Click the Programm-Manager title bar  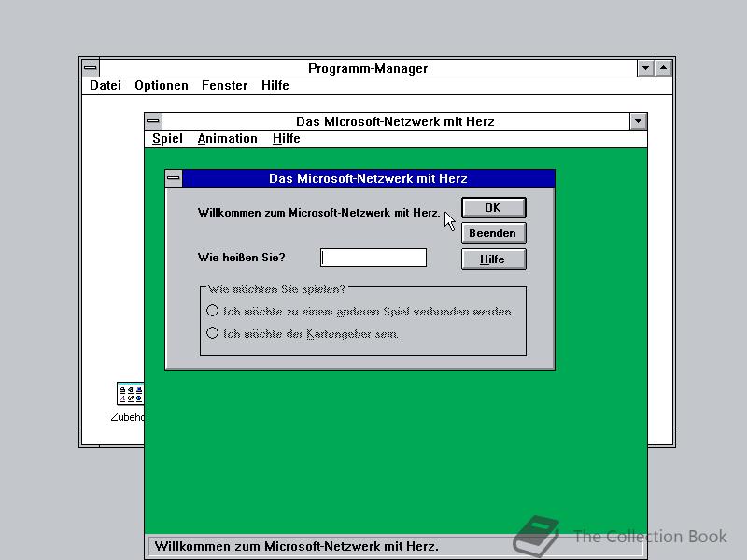tap(368, 68)
